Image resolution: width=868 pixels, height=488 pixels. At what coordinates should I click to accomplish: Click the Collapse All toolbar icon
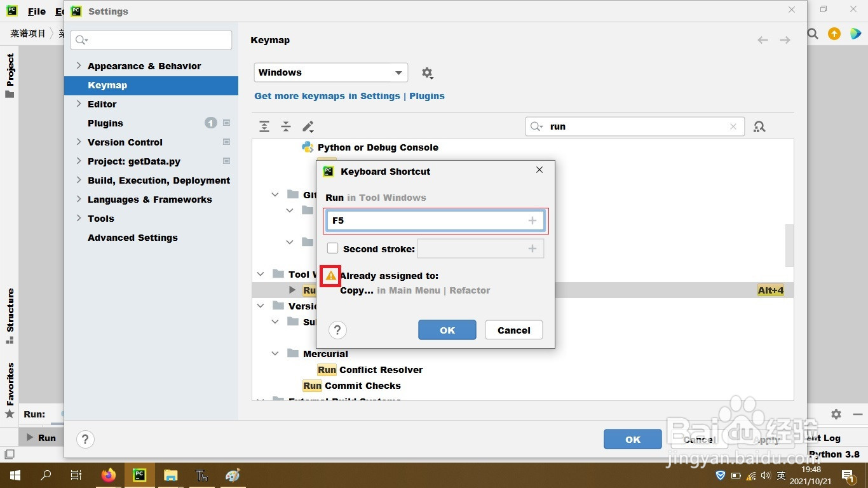tap(286, 126)
